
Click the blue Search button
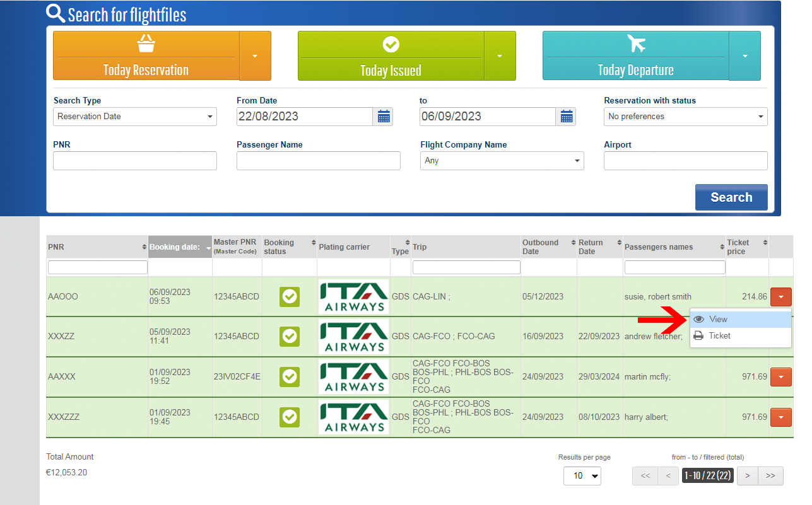click(x=731, y=197)
